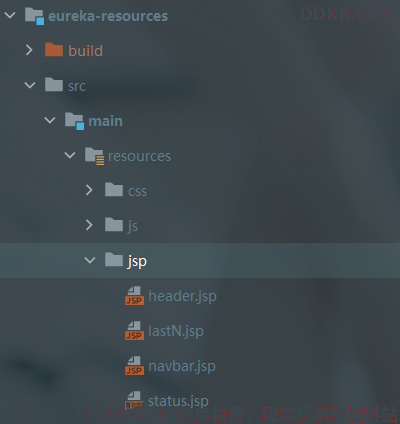Select the navbar.jsp file label
Viewport: 400px width, 424px height.
[x=182, y=366]
